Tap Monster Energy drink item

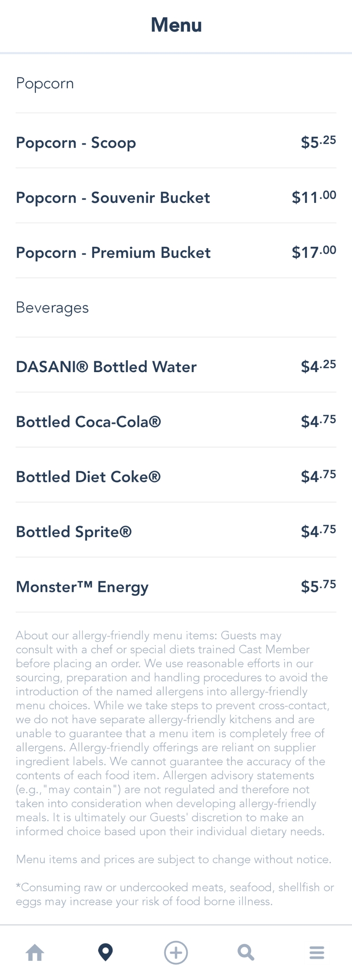(x=82, y=587)
